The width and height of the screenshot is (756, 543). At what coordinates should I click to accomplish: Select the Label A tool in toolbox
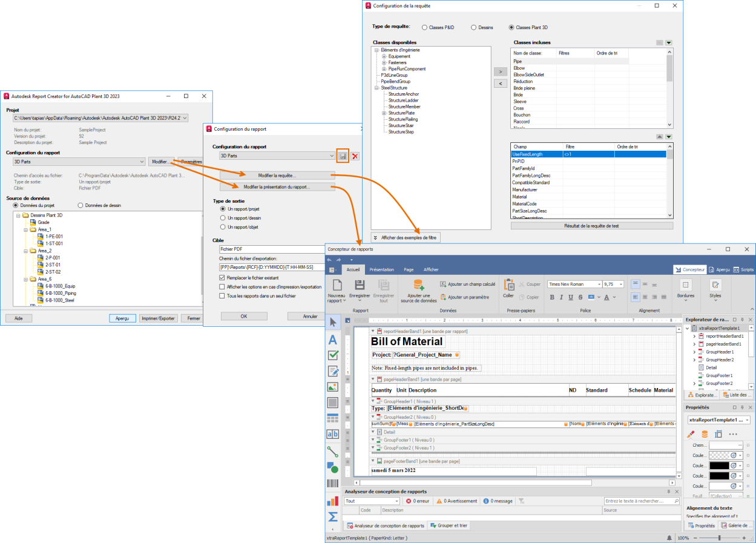[x=332, y=340]
